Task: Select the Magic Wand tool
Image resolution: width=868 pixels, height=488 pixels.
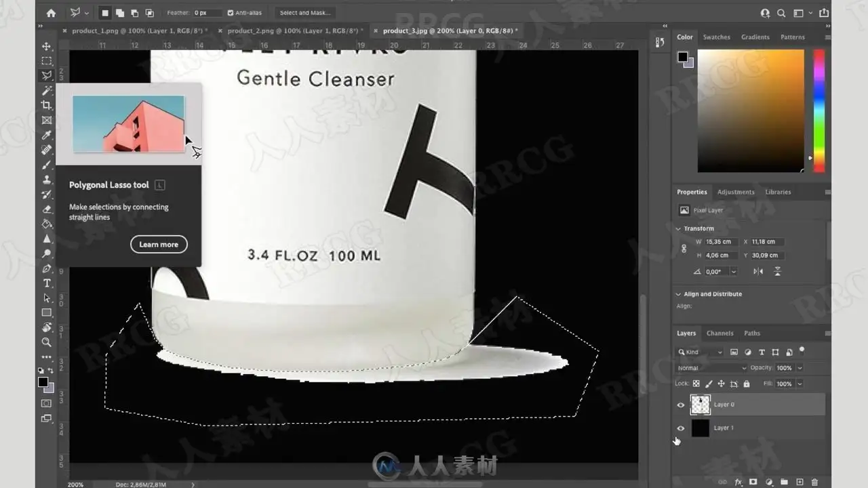Action: (x=47, y=90)
